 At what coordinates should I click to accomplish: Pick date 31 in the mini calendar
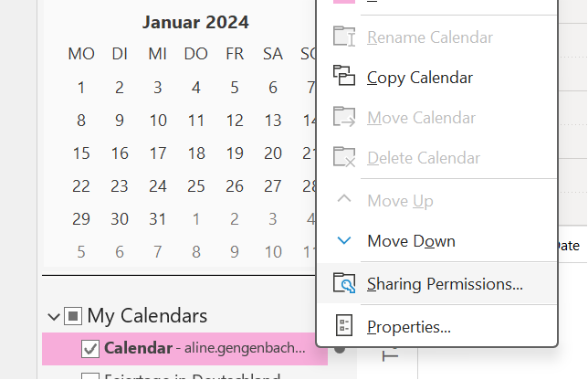click(157, 218)
